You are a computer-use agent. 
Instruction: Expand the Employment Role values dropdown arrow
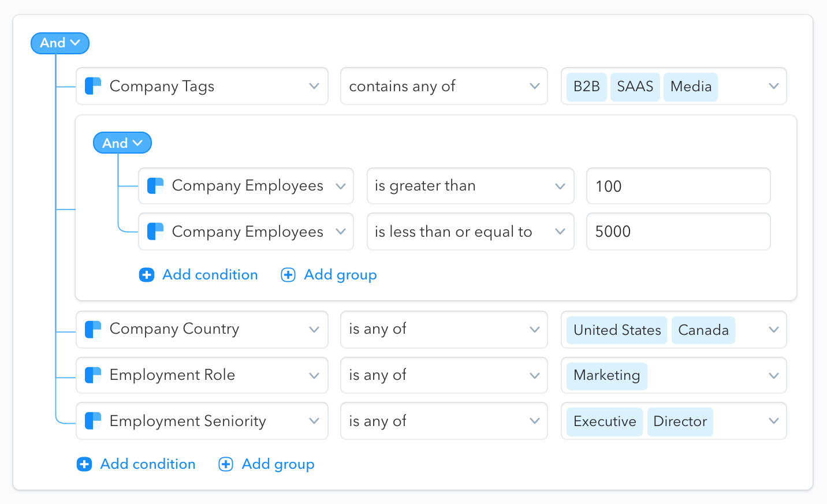[x=774, y=375]
